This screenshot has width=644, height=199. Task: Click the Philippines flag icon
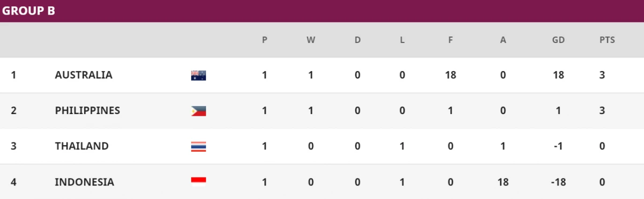[x=199, y=111]
